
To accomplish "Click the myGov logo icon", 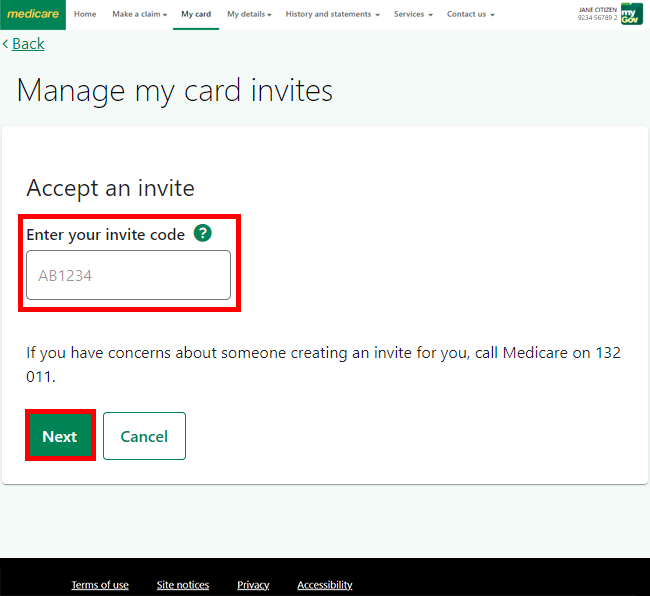I will tap(631, 14).
